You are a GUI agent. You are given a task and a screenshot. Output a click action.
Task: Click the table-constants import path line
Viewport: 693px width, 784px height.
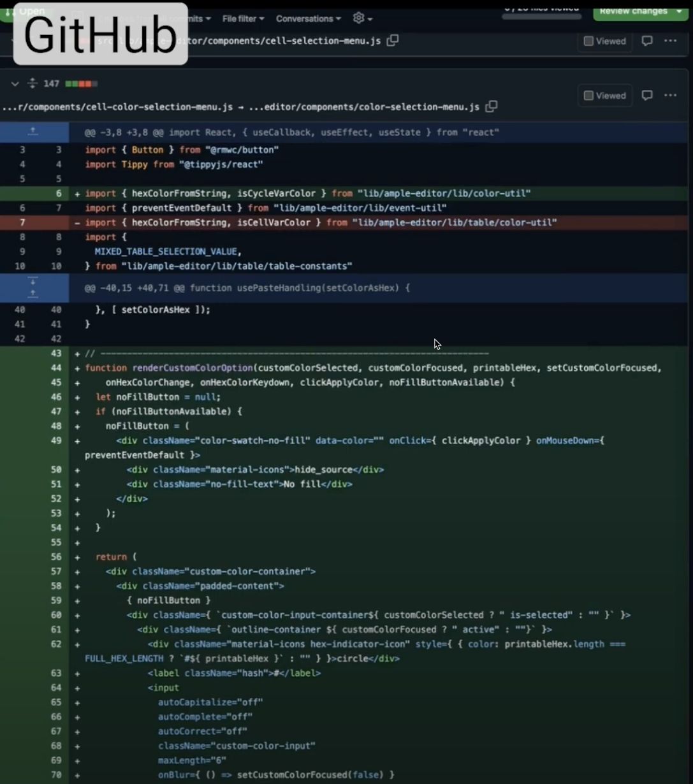point(219,266)
